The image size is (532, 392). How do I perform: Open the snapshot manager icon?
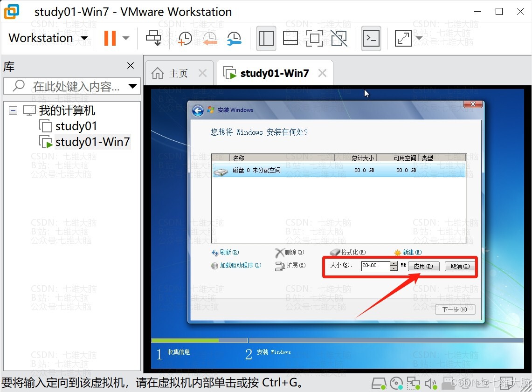coord(234,38)
